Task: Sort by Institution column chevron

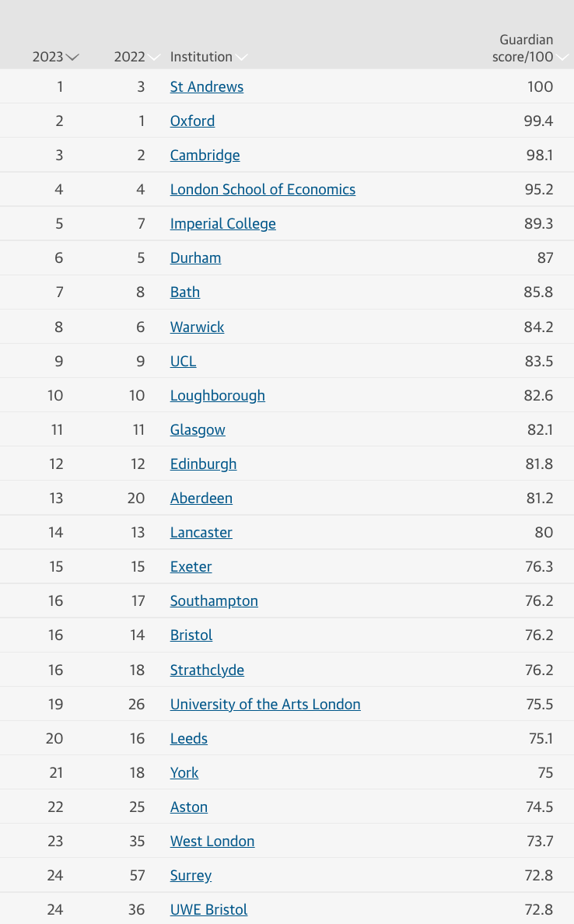Action: pyautogui.click(x=242, y=58)
